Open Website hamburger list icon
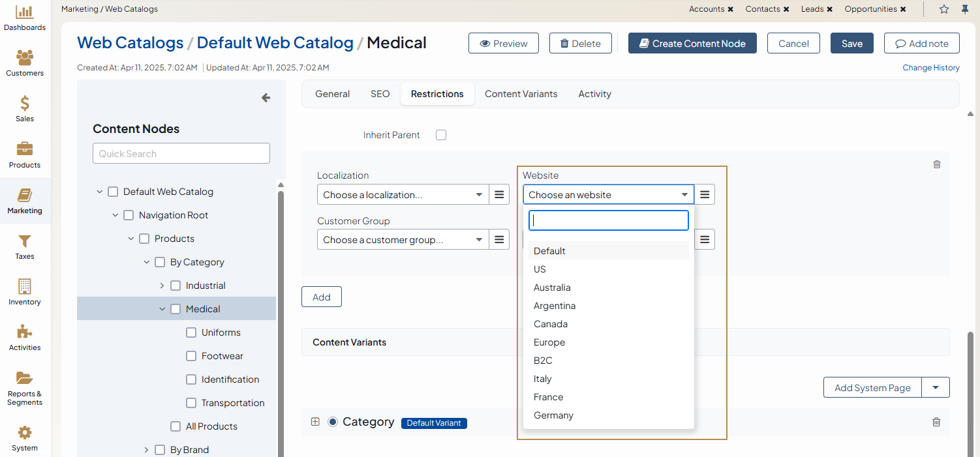This screenshot has width=980, height=457. pyautogui.click(x=705, y=194)
